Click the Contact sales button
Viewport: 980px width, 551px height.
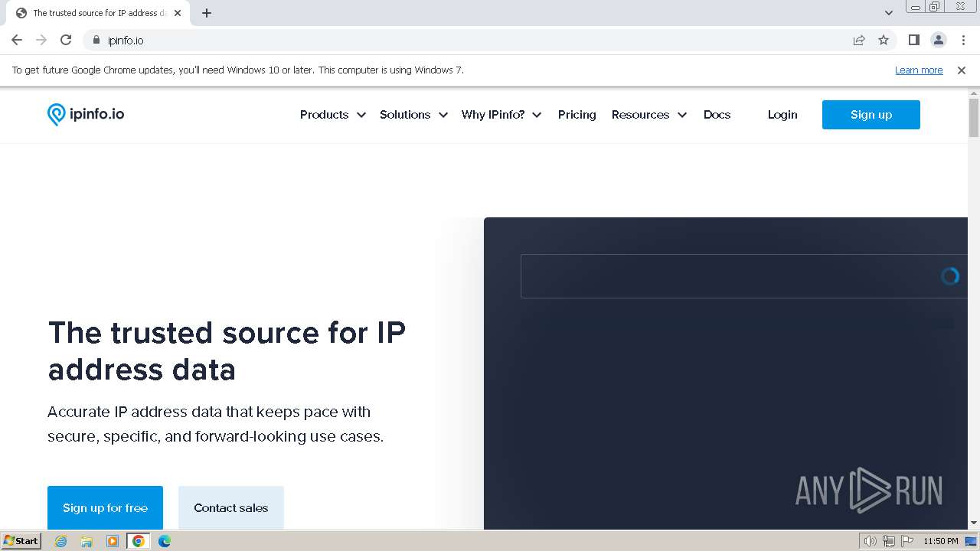pos(231,507)
